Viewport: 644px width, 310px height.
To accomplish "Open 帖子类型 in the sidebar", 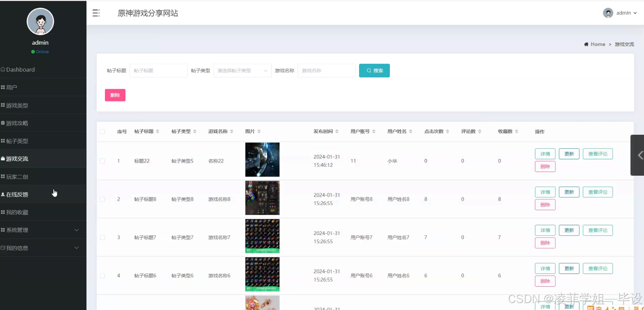I will 43,141.
